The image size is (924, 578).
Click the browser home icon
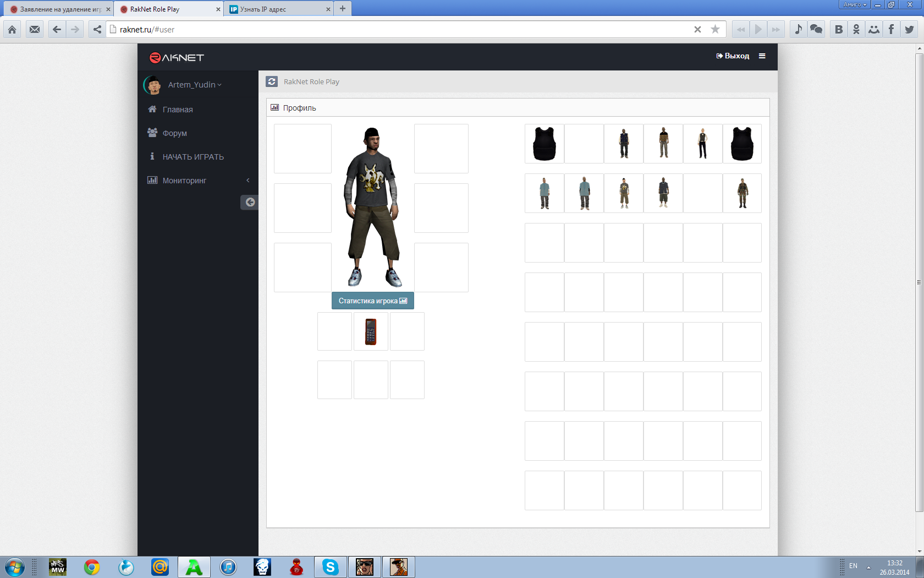pyautogui.click(x=12, y=30)
